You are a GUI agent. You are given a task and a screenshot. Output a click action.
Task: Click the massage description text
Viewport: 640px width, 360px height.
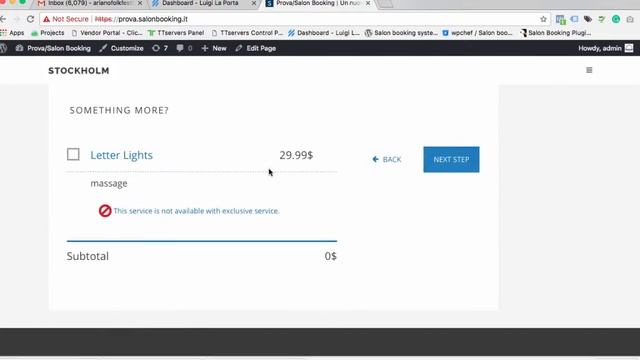pos(109,183)
